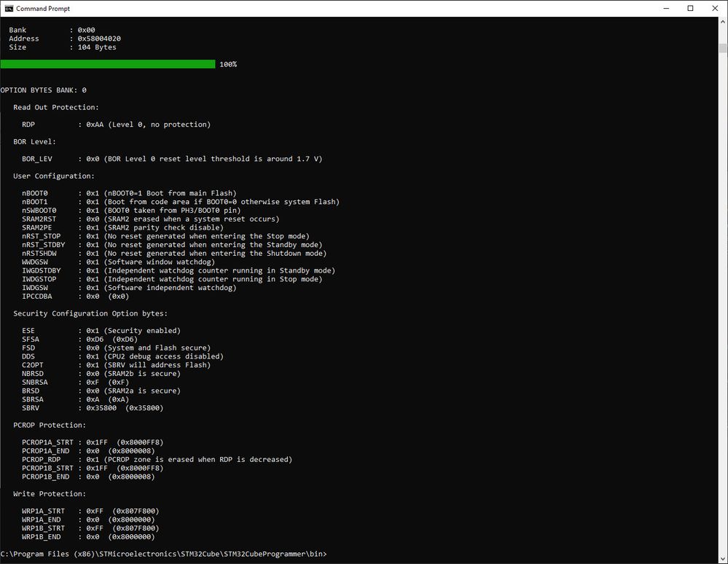The height and width of the screenshot is (564, 728).
Task: Click the BOR_LEV 0x0 value line
Action: click(172, 159)
